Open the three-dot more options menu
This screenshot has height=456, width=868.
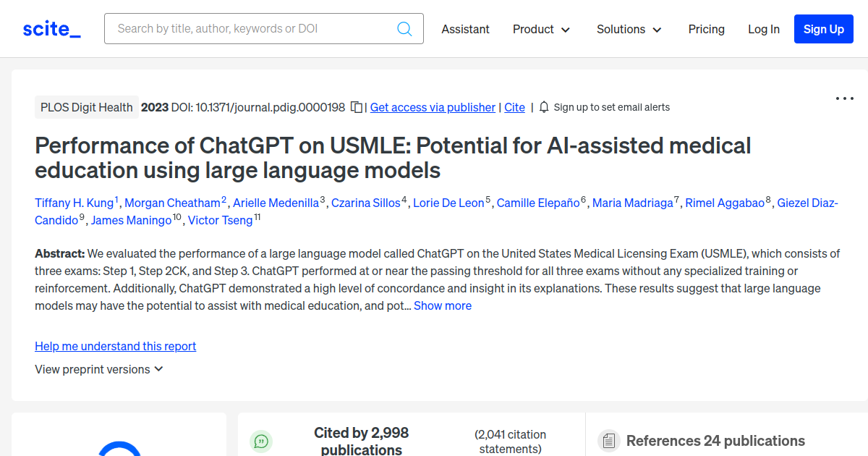point(844,98)
